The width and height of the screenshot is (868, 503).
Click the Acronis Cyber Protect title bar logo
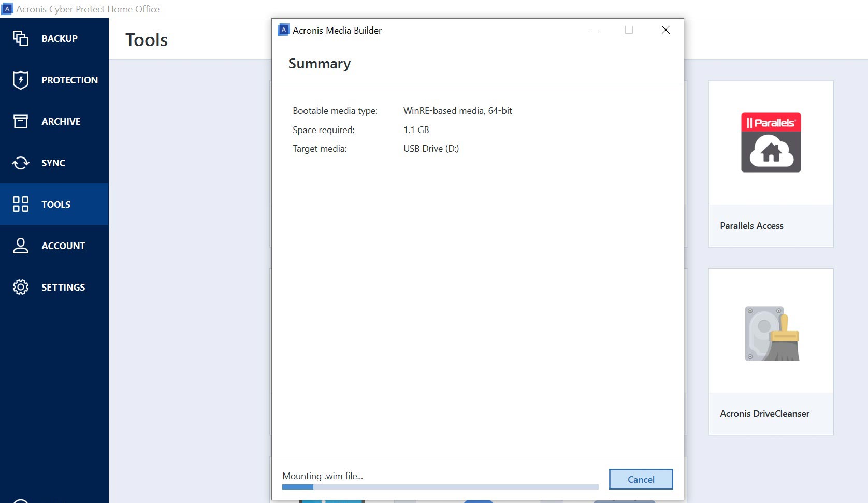point(7,9)
